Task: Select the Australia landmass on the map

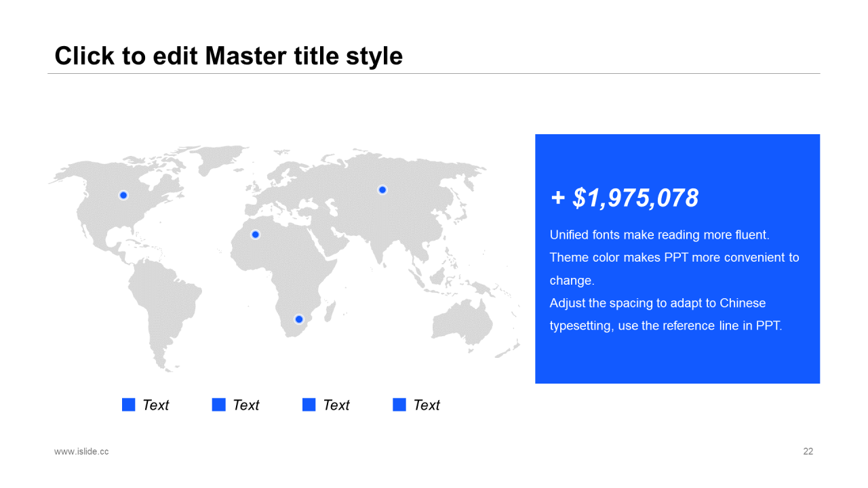Action: pos(465,323)
